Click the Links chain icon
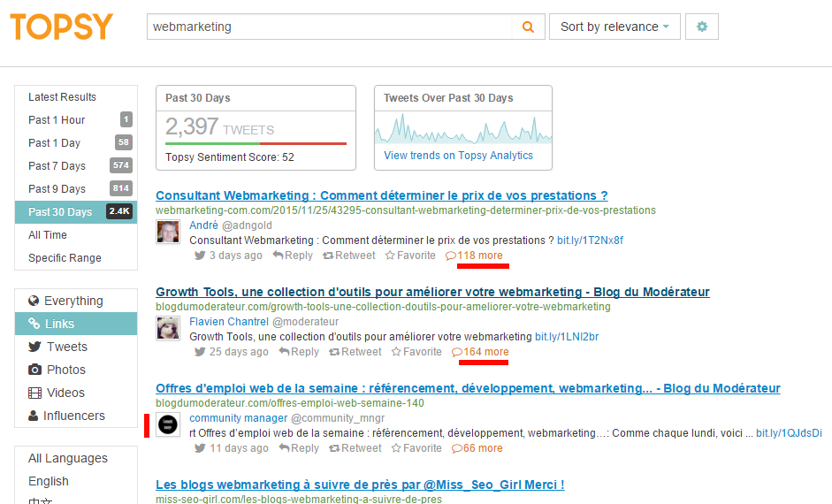The width and height of the screenshot is (832, 504). [x=34, y=324]
